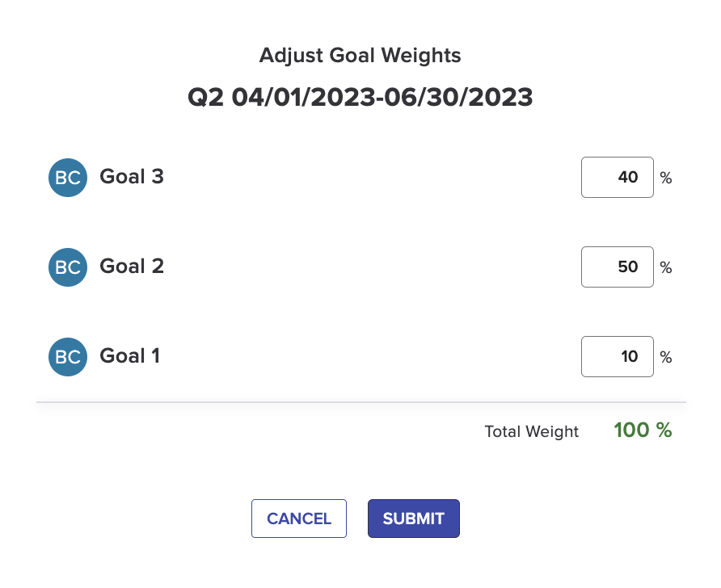Select the Goal 3 label text
The width and height of the screenshot is (721, 588).
click(x=132, y=176)
